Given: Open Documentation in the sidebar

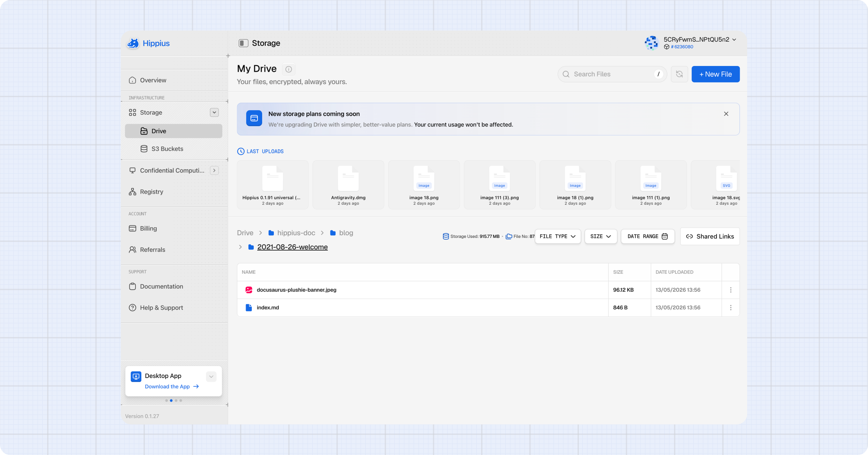Looking at the screenshot, I should [174, 286].
